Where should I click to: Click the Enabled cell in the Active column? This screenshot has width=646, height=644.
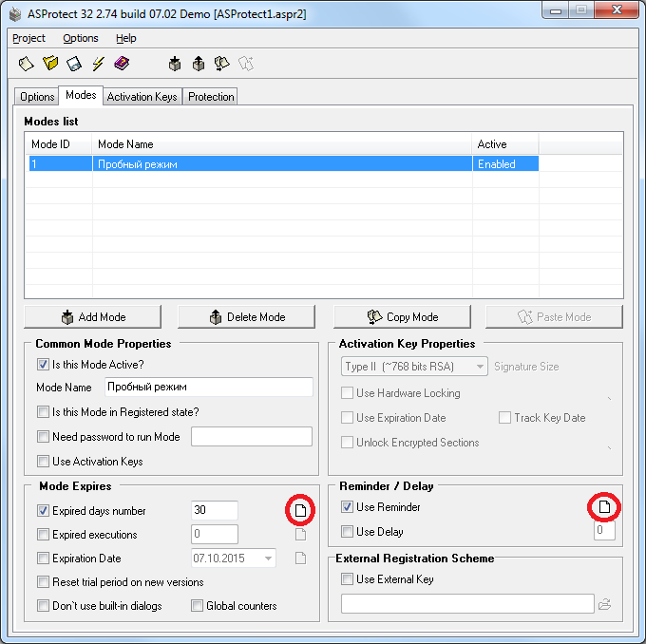pyautogui.click(x=505, y=164)
